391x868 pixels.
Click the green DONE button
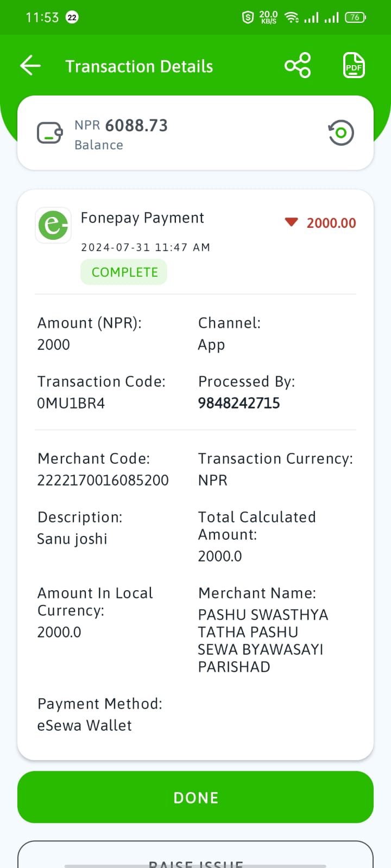pos(195,797)
